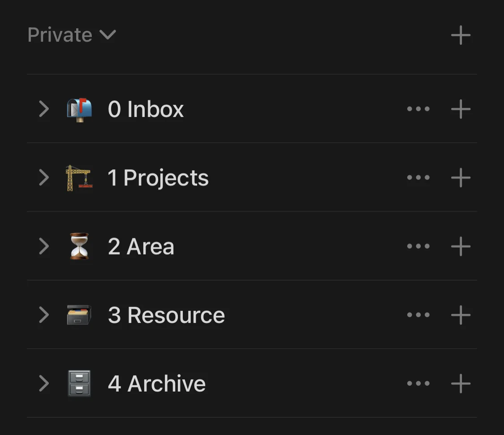Open the 2 Area page

[141, 246]
